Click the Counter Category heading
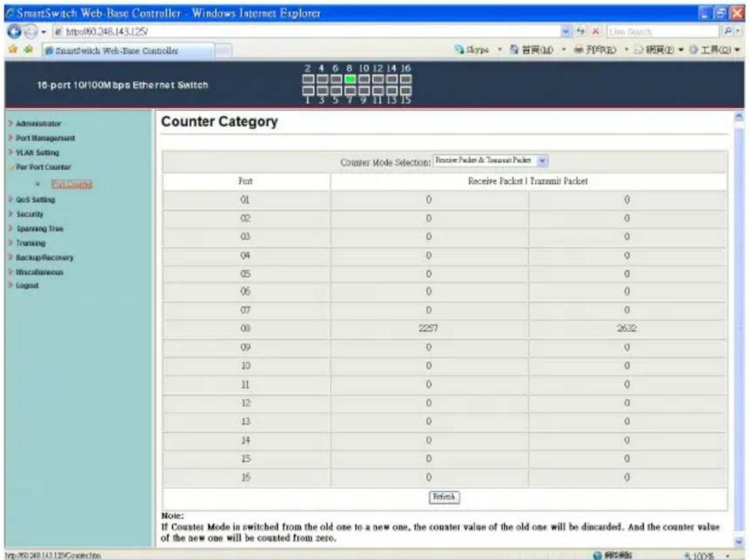 (219, 122)
